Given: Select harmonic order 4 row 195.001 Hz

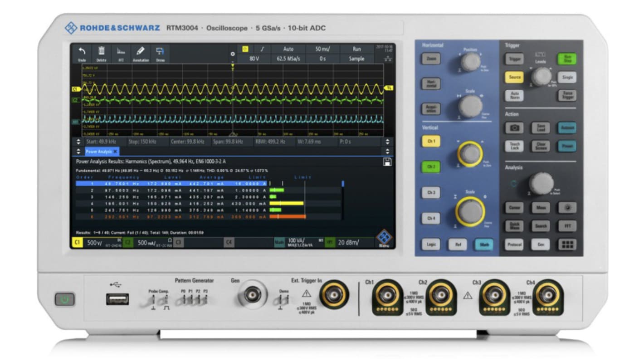Looking at the screenshot, I should (x=209, y=204).
